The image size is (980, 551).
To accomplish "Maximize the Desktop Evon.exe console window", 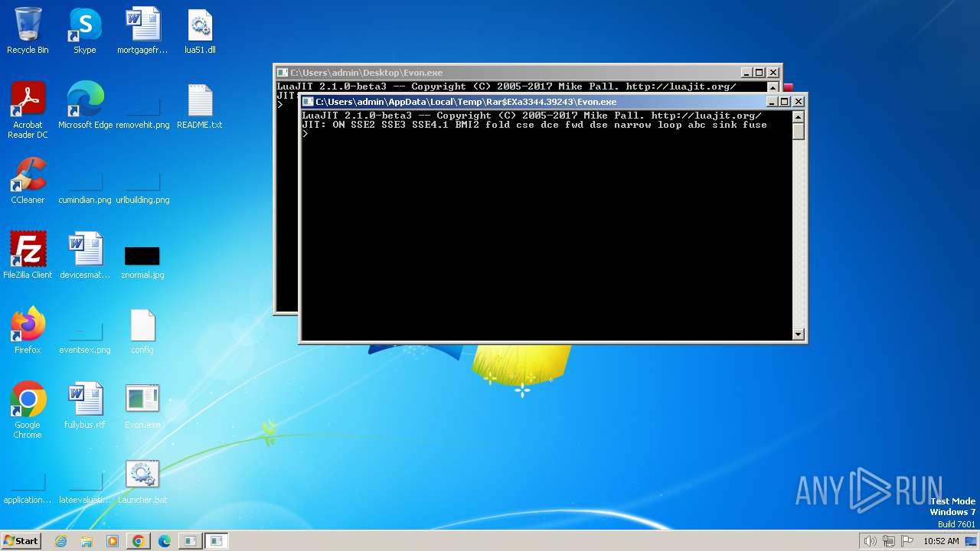I will 759,73.
